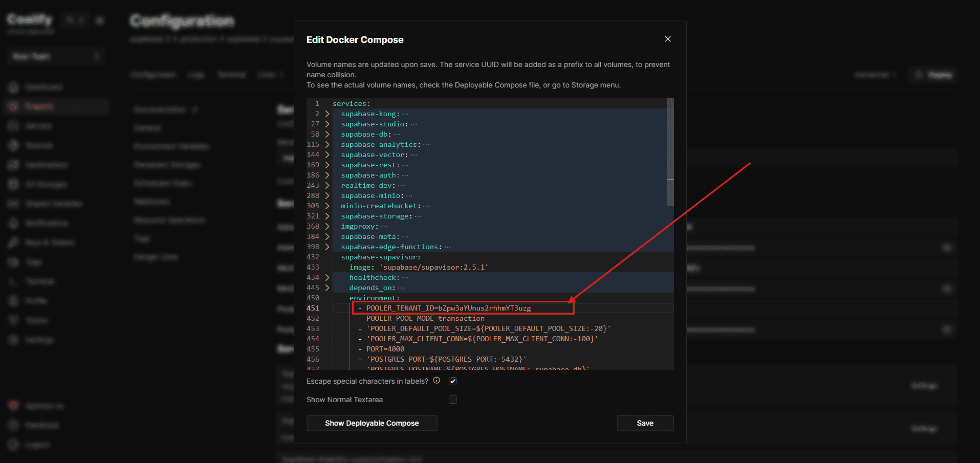This screenshot has height=463, width=980.
Task: Click fold arrow next to supabase-db
Action: tap(327, 134)
